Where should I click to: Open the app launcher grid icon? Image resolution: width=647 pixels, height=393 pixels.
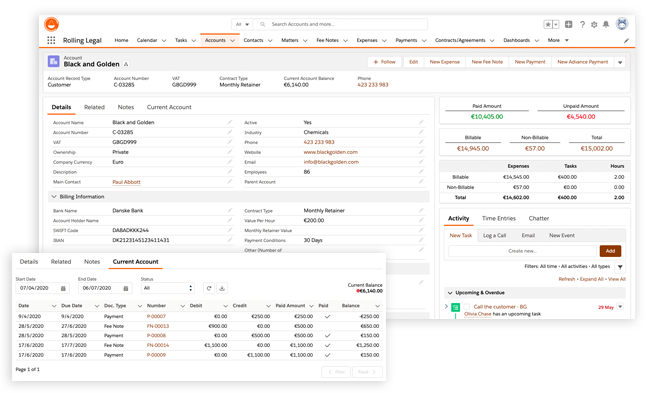(x=51, y=40)
